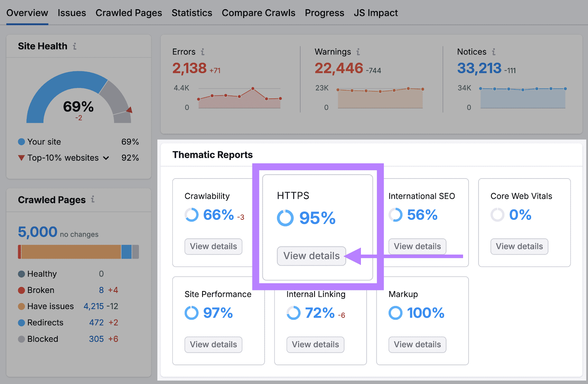Click the red triangle Top-10% marker
588x384 pixels.
pos(21,158)
